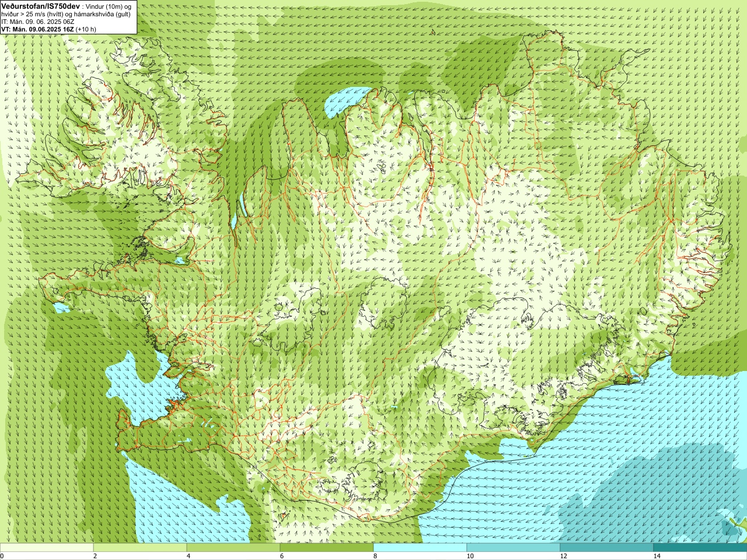Click the 'Vindur (10m) og' caption text
747x560 pixels.
[x=109, y=6]
